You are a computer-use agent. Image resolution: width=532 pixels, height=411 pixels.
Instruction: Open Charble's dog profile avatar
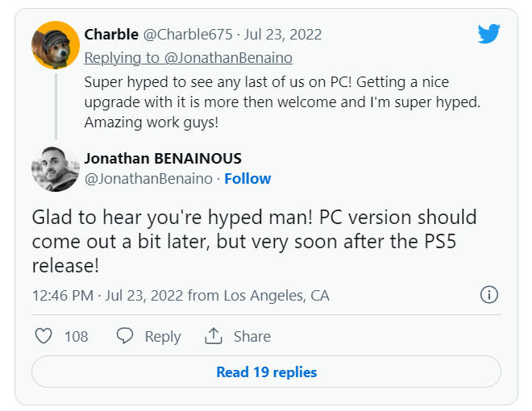(56, 45)
